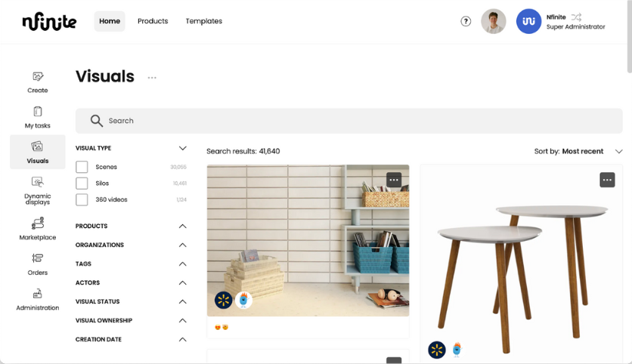Open Orders from the sidebar
This screenshot has width=632, height=364.
pos(38,264)
